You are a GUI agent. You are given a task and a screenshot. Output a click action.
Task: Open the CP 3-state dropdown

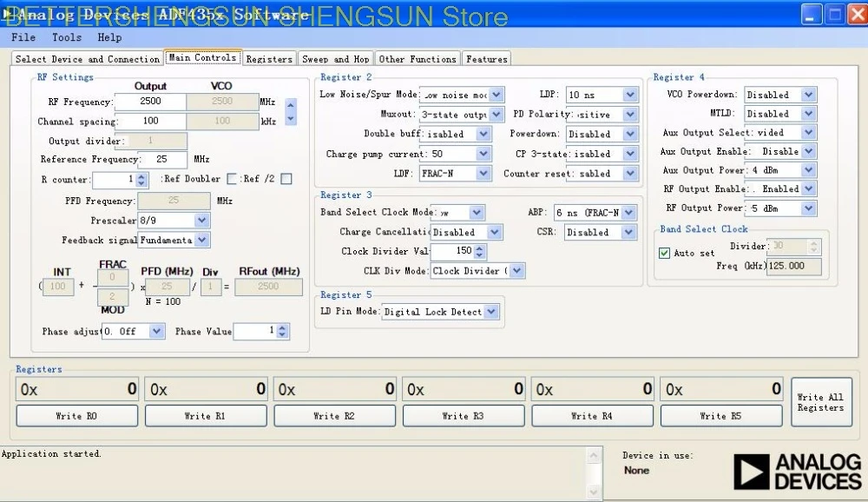(630, 154)
